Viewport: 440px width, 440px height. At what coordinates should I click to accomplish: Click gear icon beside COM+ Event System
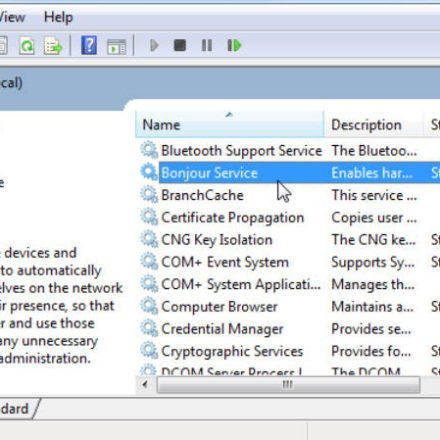tap(149, 262)
